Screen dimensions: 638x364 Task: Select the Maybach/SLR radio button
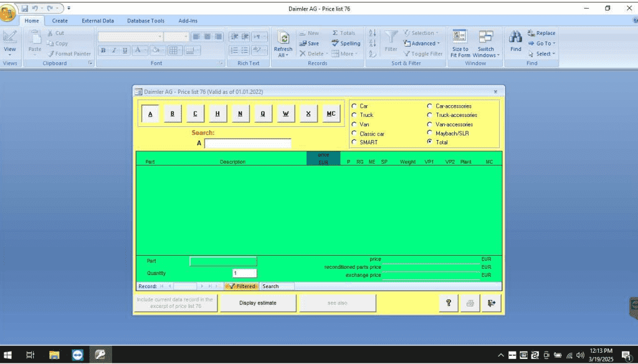(430, 133)
